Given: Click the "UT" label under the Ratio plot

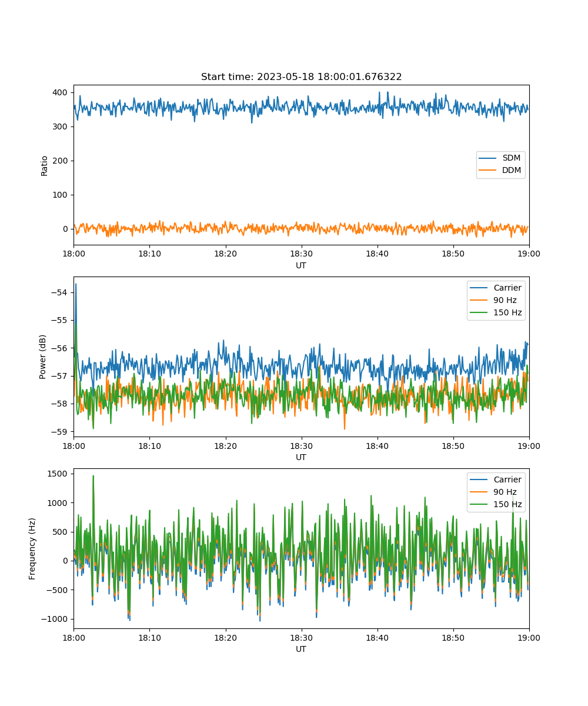Looking at the screenshot, I should point(301,265).
